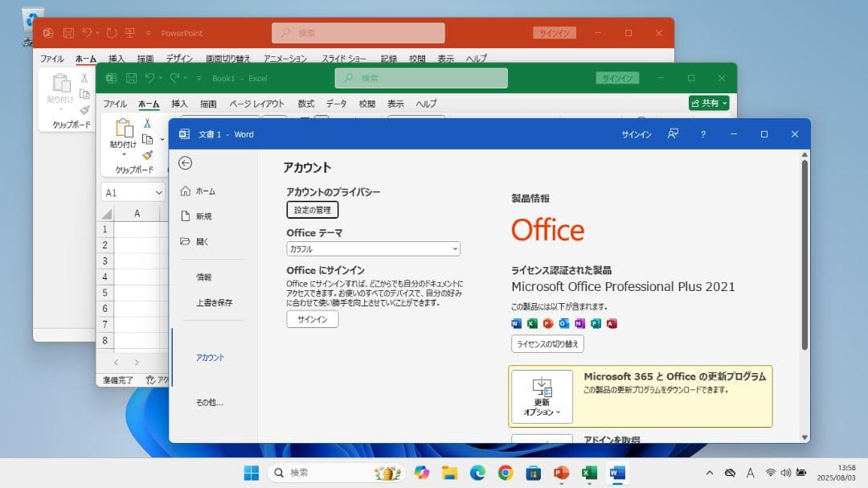Open 挿入 tab in Excel

(x=179, y=104)
